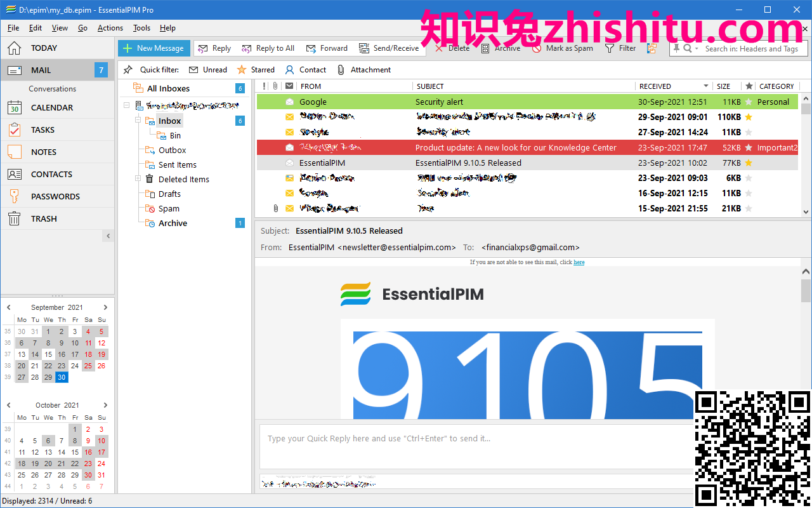
Task: Sort by CATEGORY column header
Action: click(x=777, y=86)
